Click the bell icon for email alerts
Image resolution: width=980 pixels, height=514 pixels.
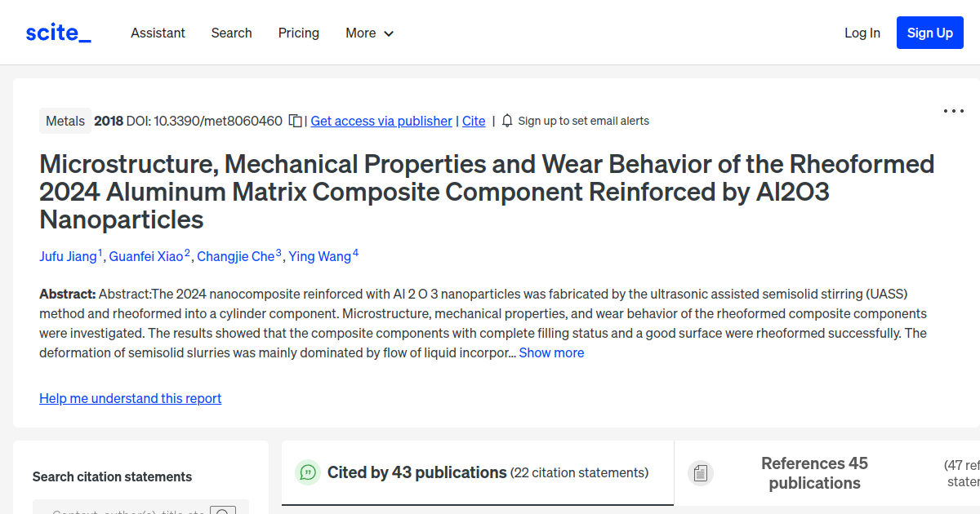click(x=506, y=120)
